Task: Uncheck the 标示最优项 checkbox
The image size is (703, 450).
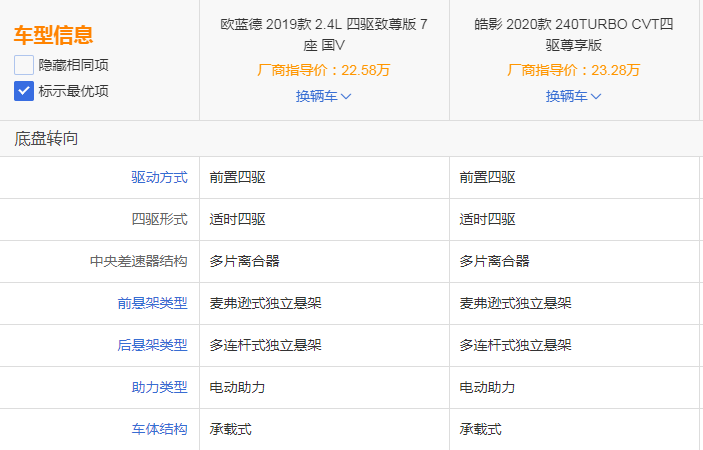Action: (24, 91)
